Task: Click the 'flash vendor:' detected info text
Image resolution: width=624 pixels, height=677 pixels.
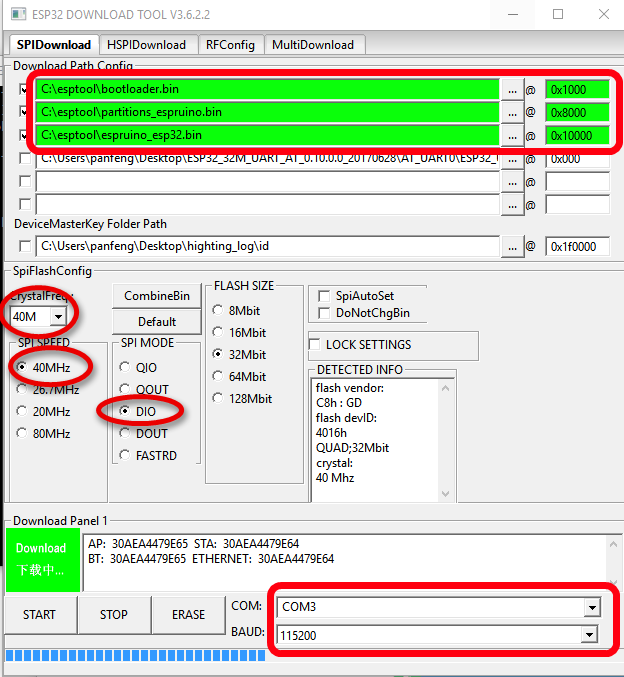Action: pyautogui.click(x=350, y=388)
